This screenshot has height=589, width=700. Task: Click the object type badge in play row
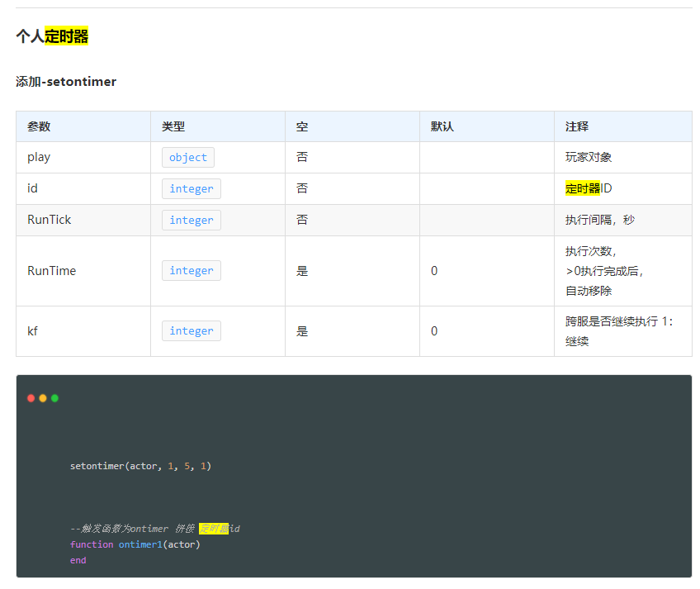pyautogui.click(x=188, y=157)
